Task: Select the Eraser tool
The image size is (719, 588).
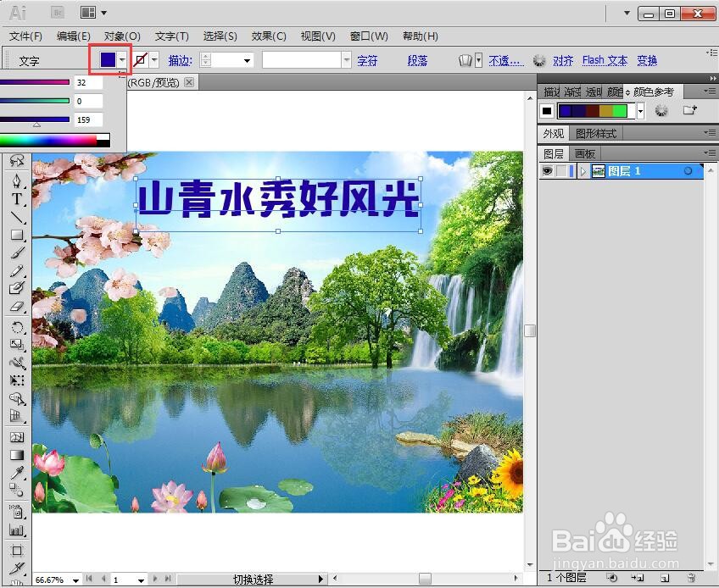Action: [17, 306]
